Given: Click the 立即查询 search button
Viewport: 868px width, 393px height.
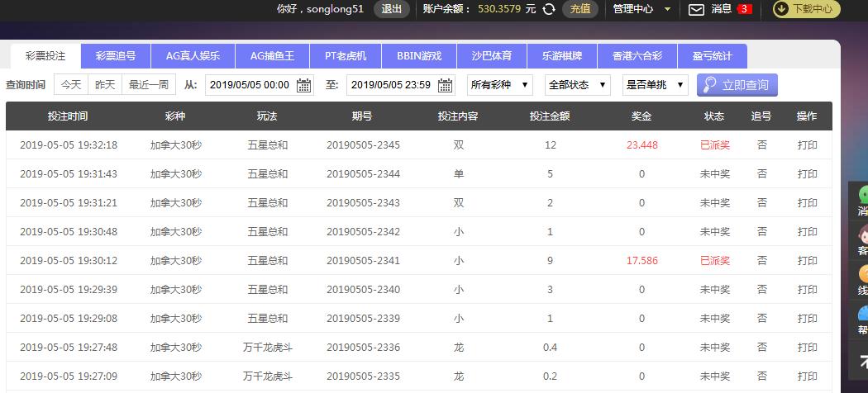Looking at the screenshot, I should (x=737, y=85).
